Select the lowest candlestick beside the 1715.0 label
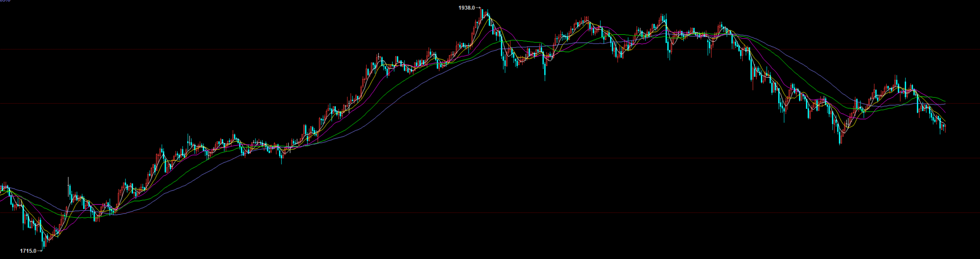 pyautogui.click(x=42, y=240)
